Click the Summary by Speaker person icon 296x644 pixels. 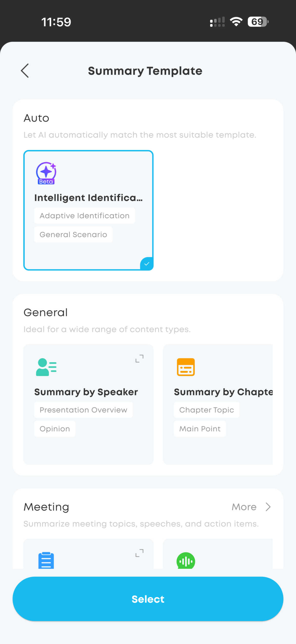pos(46,367)
